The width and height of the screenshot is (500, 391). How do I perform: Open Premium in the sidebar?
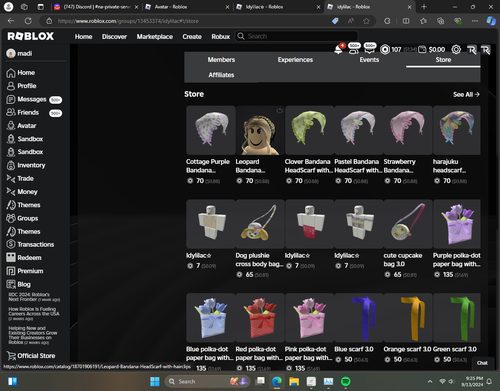25,271
